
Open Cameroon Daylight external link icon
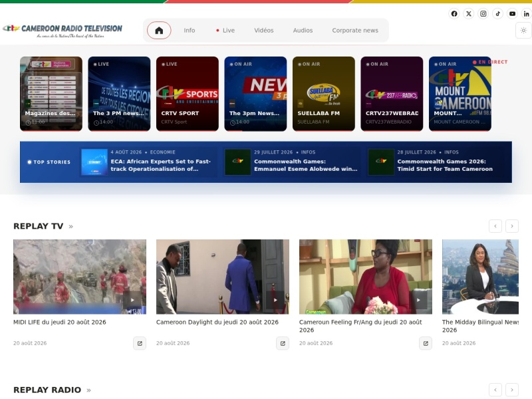pos(283,343)
